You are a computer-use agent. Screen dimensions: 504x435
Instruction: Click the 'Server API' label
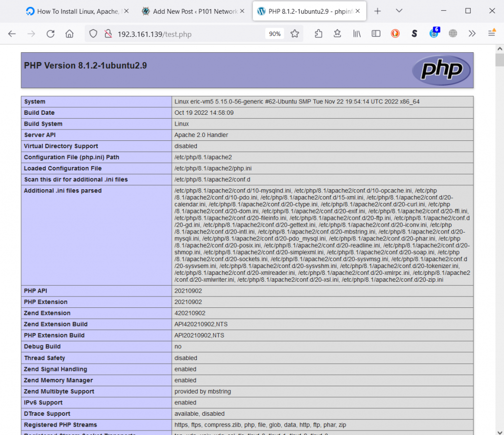click(40, 135)
